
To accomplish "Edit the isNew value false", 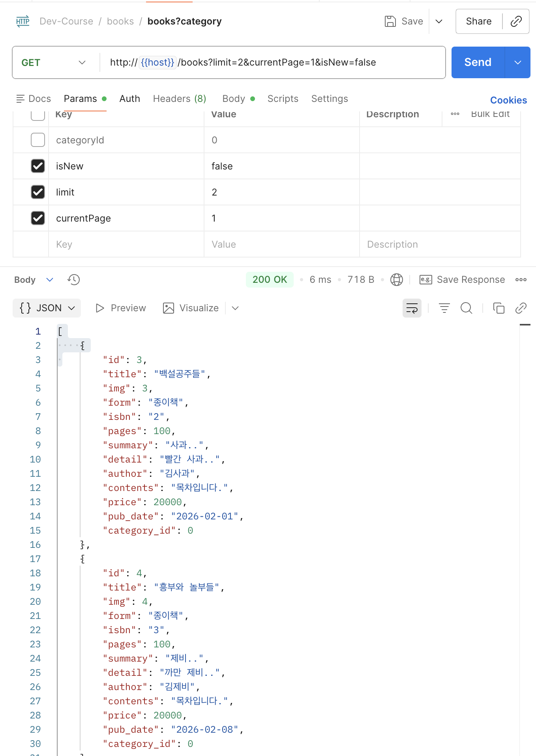I will 282,166.
